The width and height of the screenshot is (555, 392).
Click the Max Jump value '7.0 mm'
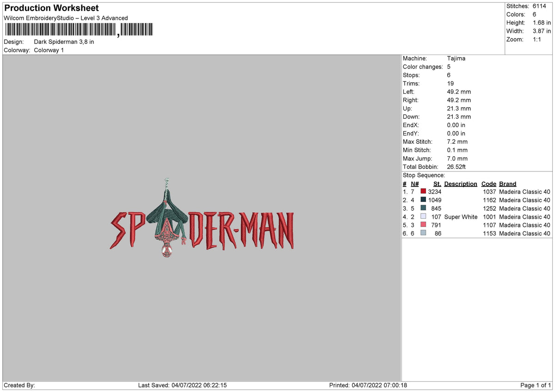[x=457, y=158]
